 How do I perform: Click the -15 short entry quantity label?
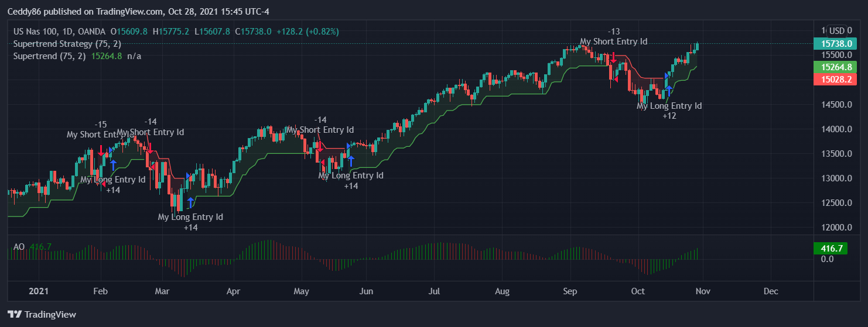[x=101, y=125]
